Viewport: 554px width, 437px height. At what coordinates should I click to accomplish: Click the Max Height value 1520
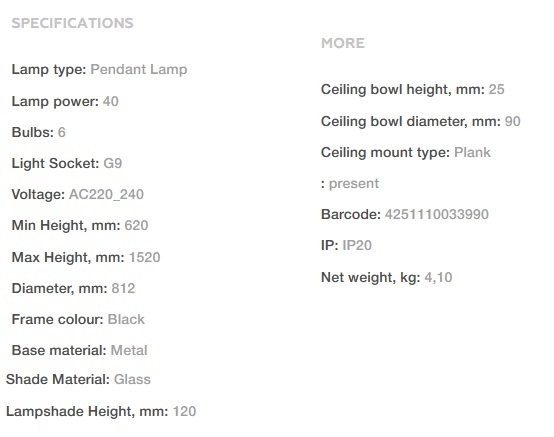tap(145, 257)
